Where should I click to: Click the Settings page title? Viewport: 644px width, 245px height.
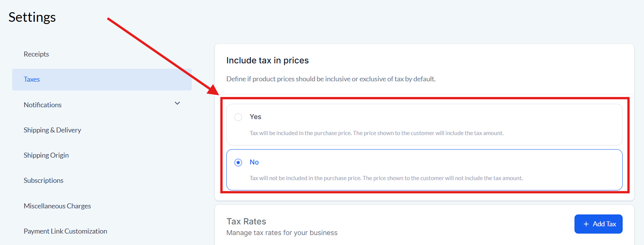(32, 17)
